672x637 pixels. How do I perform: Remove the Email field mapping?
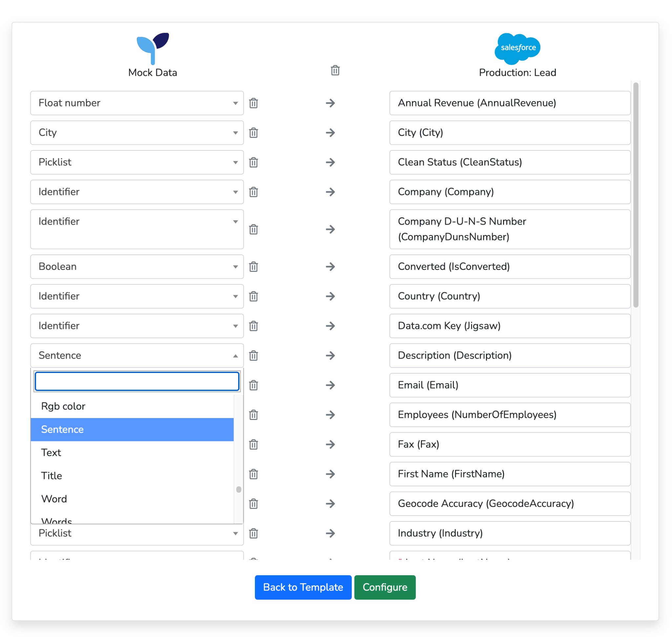pos(254,385)
